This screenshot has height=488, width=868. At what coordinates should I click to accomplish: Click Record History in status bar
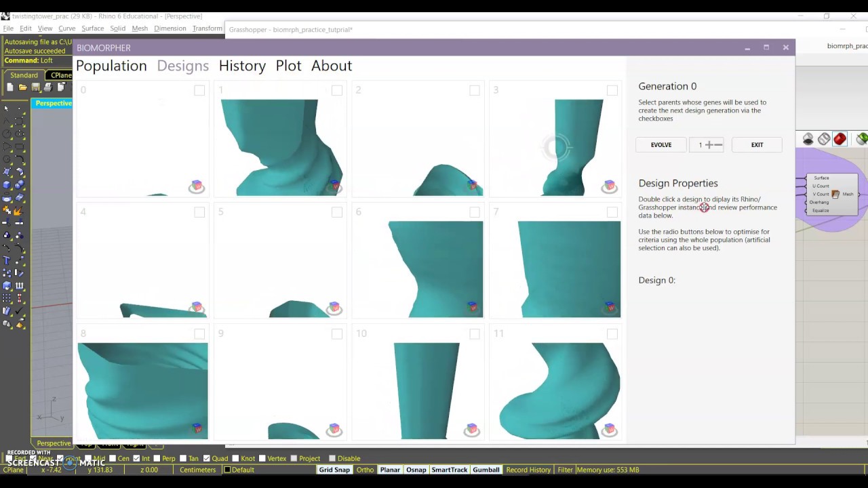coord(528,470)
